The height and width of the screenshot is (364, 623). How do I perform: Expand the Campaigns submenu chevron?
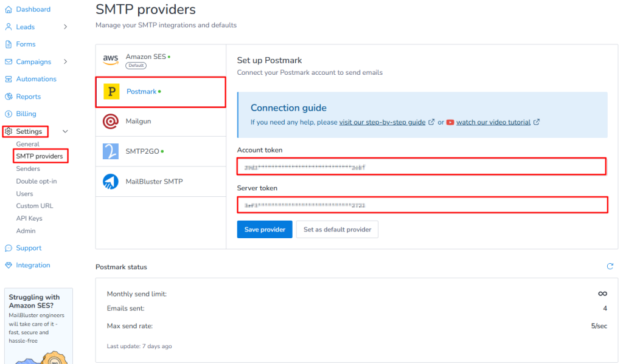[x=66, y=61]
